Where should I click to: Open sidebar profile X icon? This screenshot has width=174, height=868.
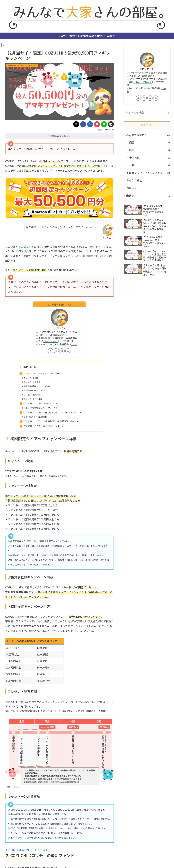pos(144,98)
